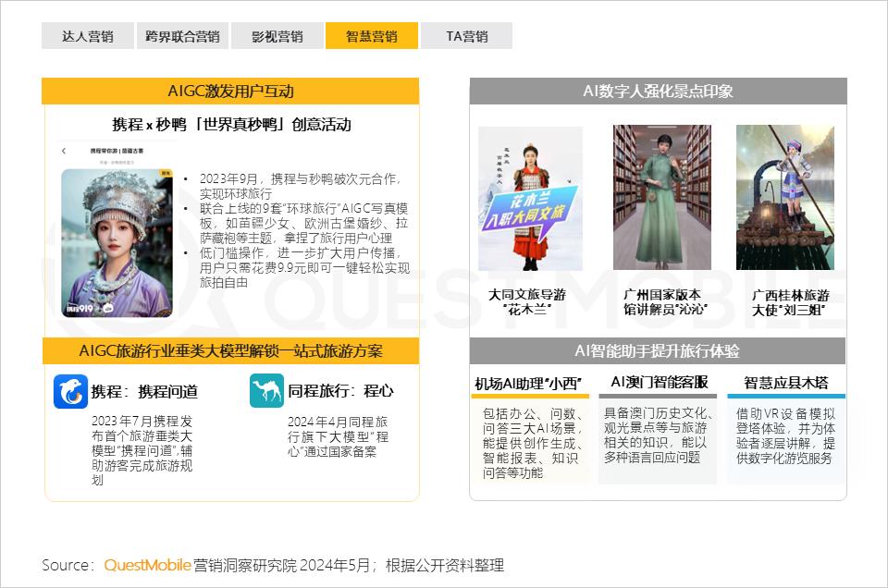Viewport: 888px width, 588px height.
Task: Click the QuestMobile source link
Action: 147,565
